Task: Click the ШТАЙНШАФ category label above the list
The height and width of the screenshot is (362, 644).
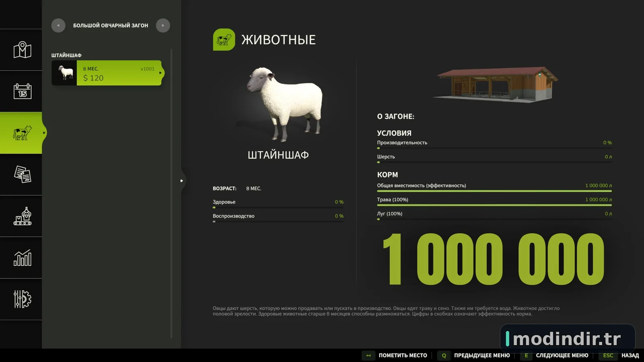Action: point(66,55)
